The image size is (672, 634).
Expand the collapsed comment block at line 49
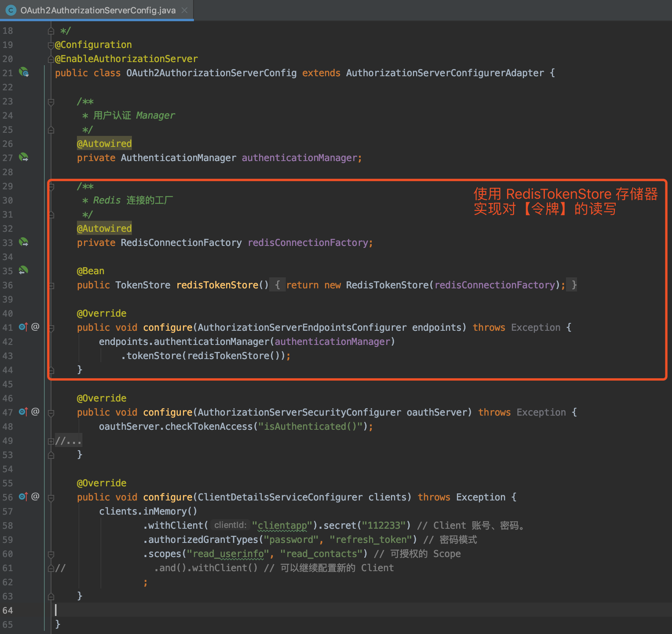[51, 441]
